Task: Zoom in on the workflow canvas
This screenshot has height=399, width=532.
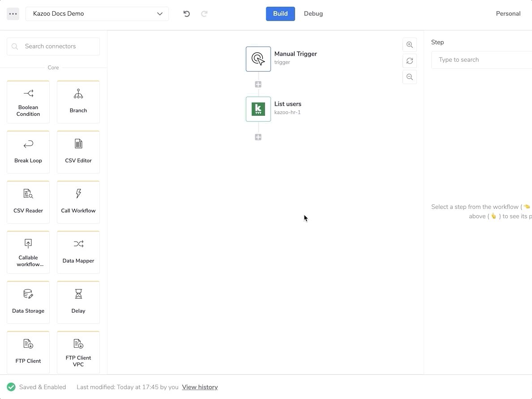Action: click(409, 45)
